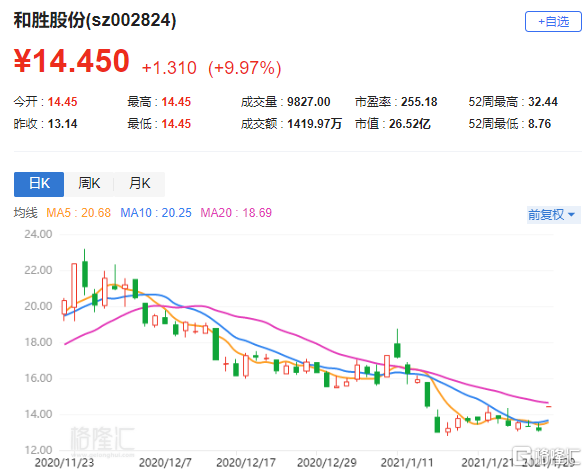Click the change value +1.310
Image resolution: width=587 pixels, height=473 pixels.
click(x=169, y=68)
